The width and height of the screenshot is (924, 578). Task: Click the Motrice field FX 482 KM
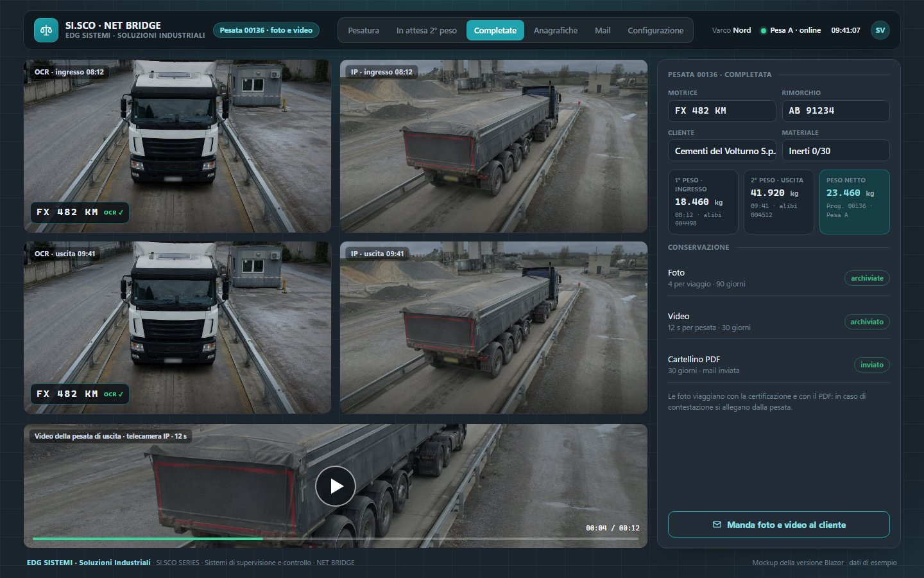pos(721,110)
